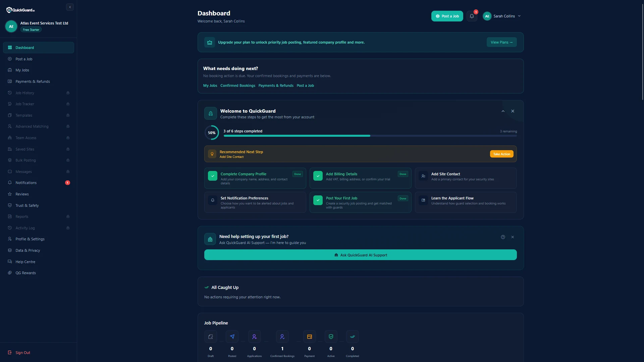
Task: Open Notifications in the sidebar
Action: (39, 183)
